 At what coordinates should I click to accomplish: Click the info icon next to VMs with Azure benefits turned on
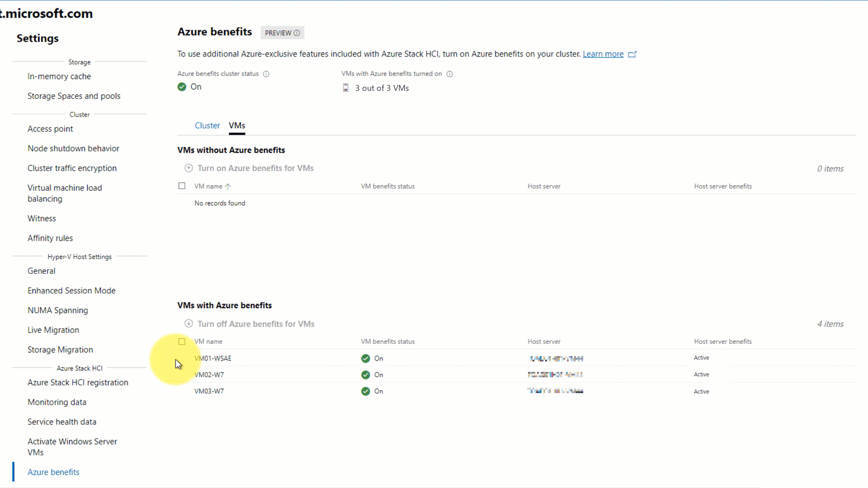click(x=451, y=73)
